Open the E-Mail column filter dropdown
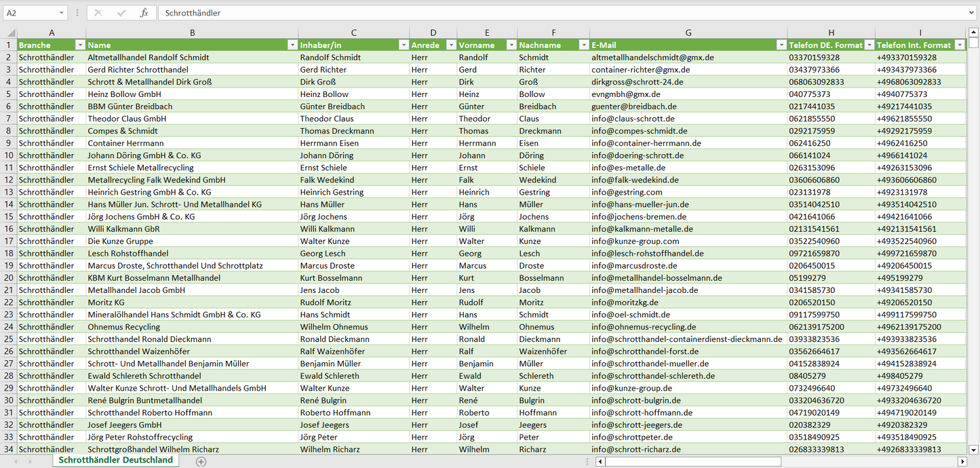 781,45
